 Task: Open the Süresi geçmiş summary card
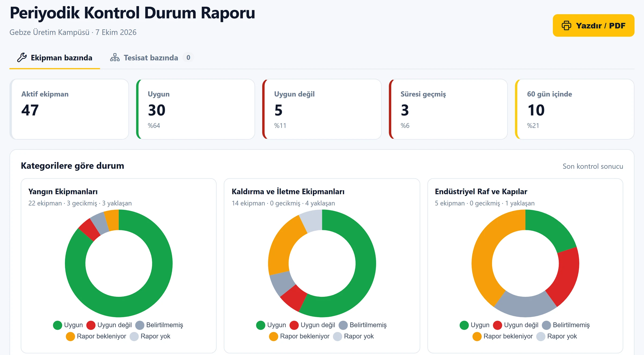coord(448,109)
